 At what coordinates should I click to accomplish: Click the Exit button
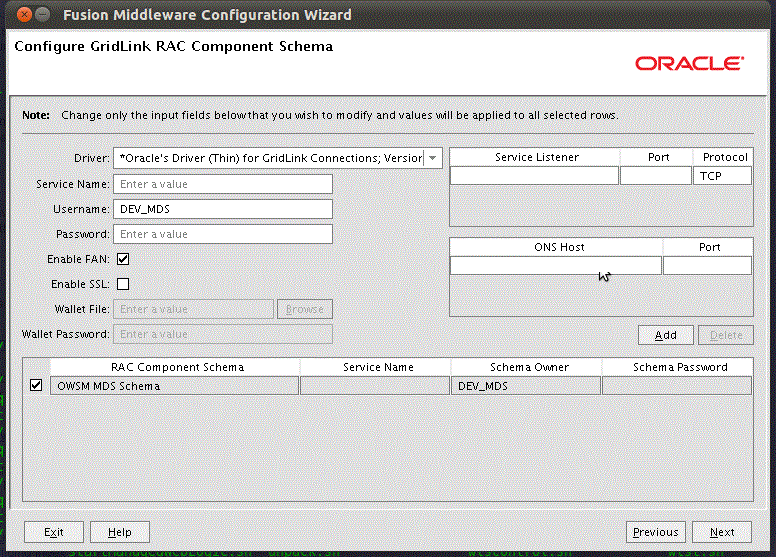(54, 532)
